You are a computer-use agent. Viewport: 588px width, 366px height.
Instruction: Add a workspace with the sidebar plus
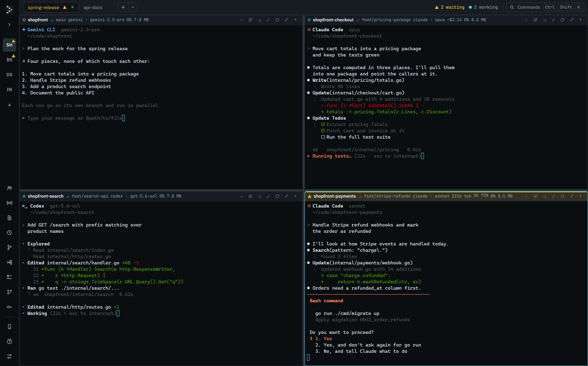(x=9, y=105)
